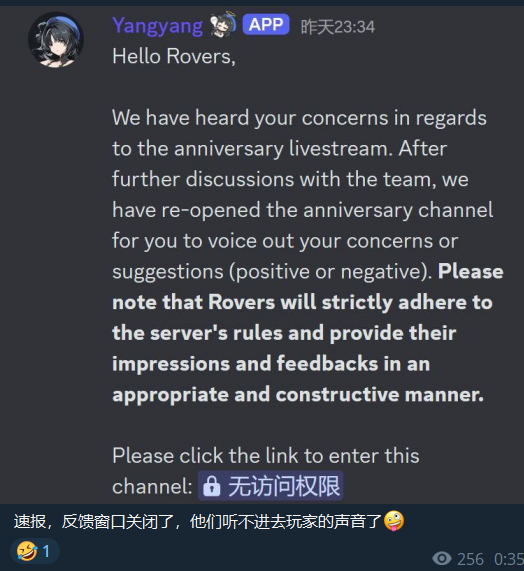Viewport: 524px width, 571px height.
Task: Click the 256 view count
Action: coord(470,559)
